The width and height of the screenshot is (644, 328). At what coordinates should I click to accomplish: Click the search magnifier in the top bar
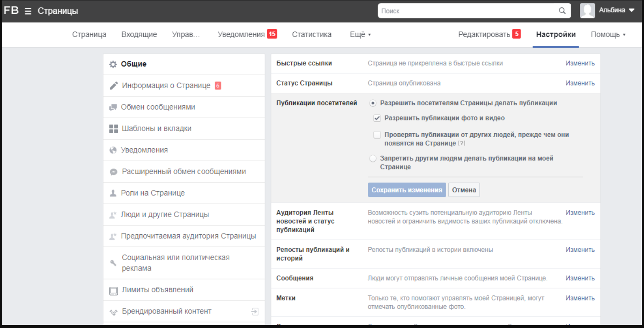pos(562,10)
